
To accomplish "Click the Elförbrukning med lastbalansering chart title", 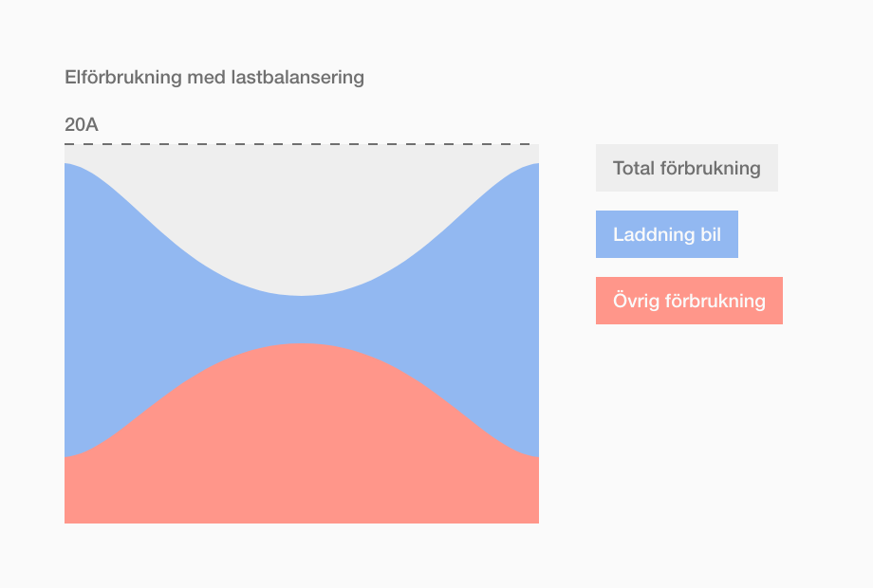I will 214,77.
